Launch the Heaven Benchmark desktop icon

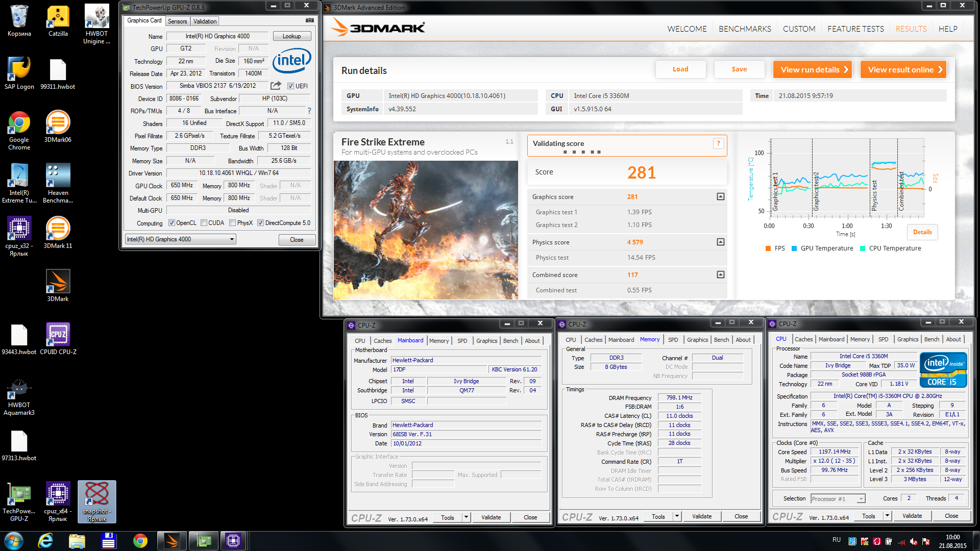click(58, 183)
